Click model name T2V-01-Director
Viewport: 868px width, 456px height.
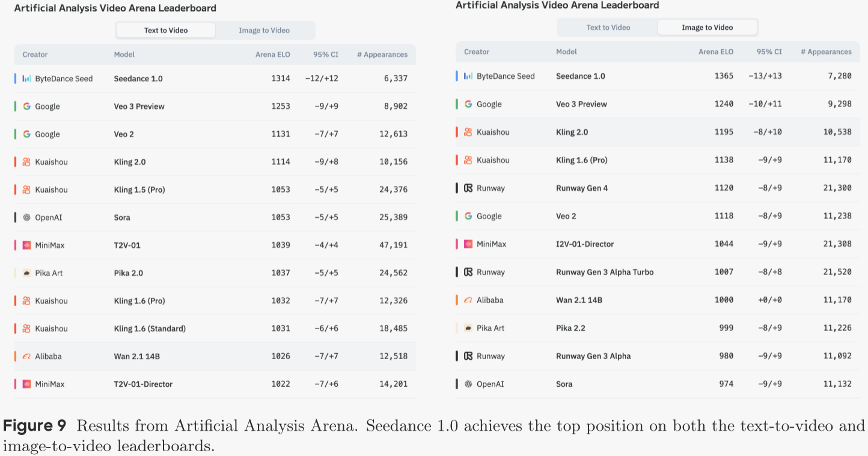143,384
